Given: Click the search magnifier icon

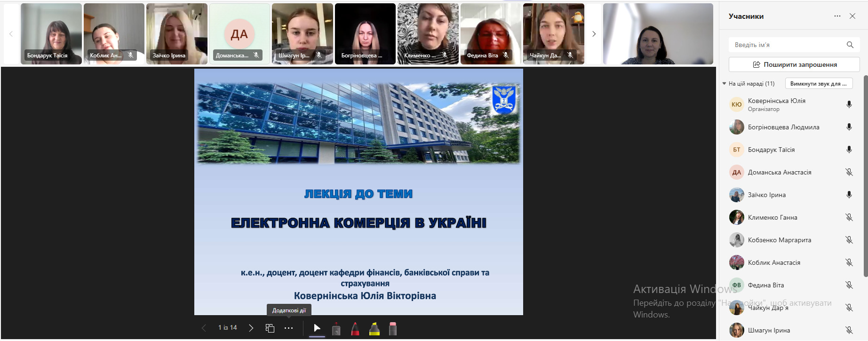Looking at the screenshot, I should point(850,45).
